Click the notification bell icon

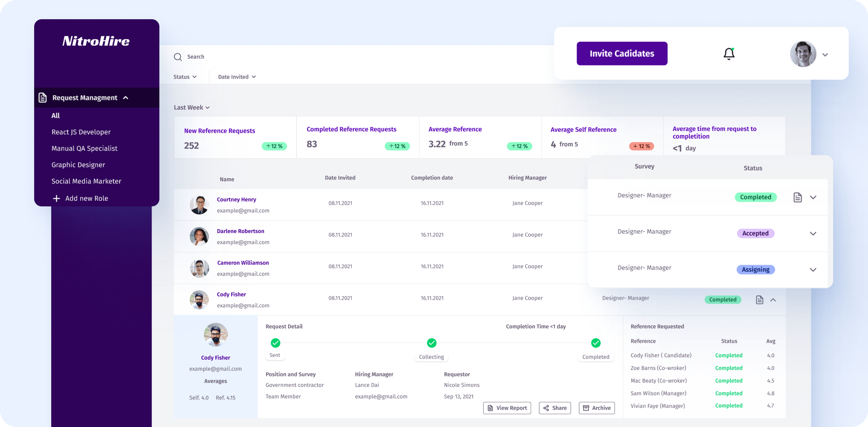coord(729,54)
